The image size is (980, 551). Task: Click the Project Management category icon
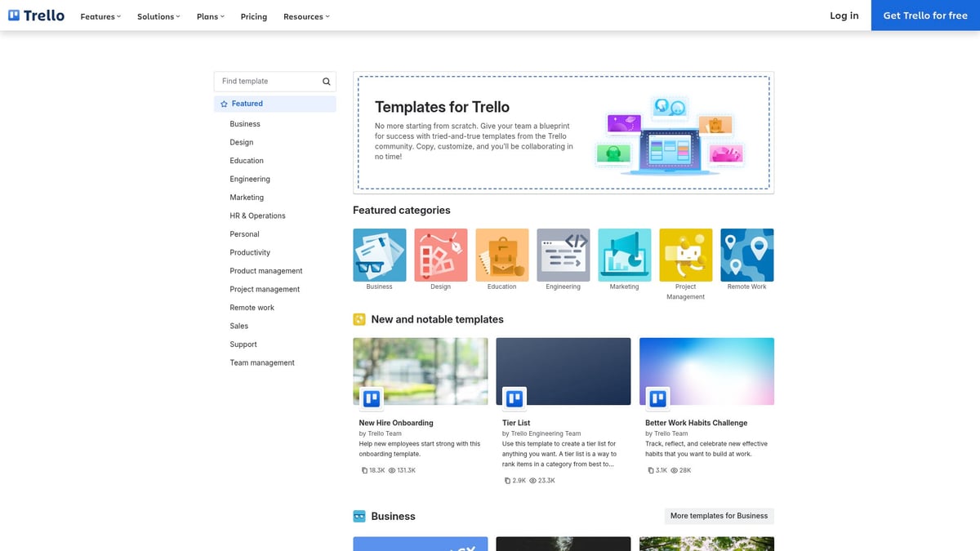685,253
